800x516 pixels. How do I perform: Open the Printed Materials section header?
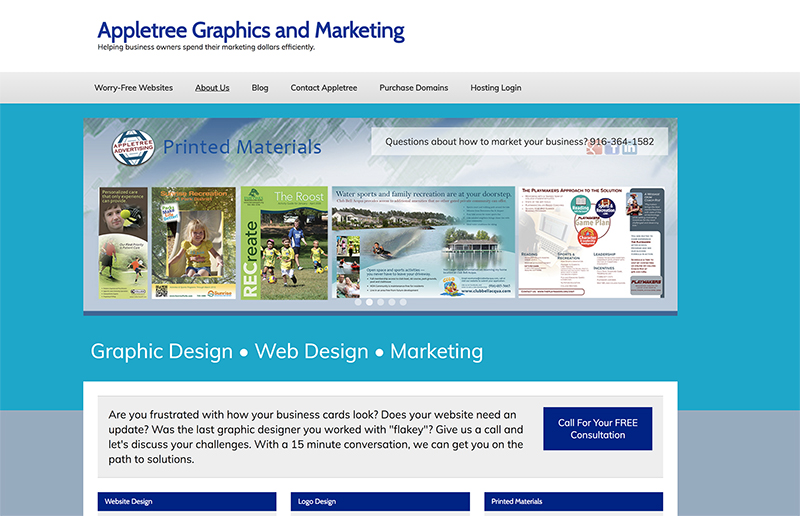click(x=573, y=501)
